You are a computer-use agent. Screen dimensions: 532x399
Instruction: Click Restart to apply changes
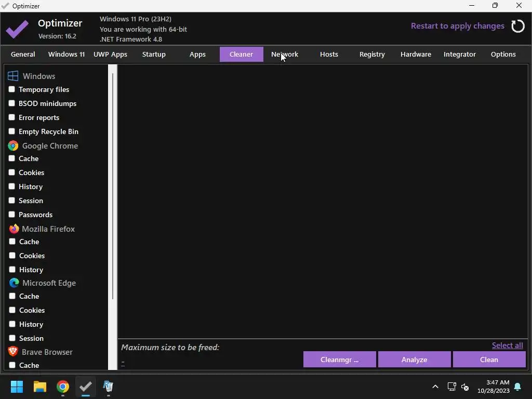tap(457, 26)
